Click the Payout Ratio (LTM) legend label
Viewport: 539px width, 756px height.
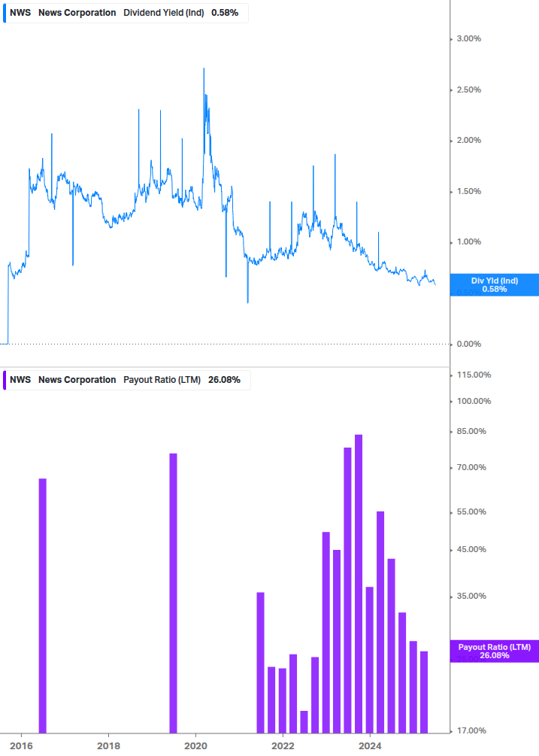click(162, 380)
